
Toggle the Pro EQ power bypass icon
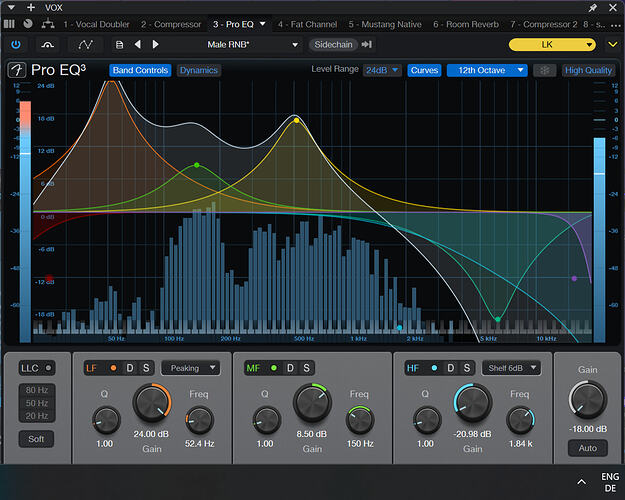(16, 45)
